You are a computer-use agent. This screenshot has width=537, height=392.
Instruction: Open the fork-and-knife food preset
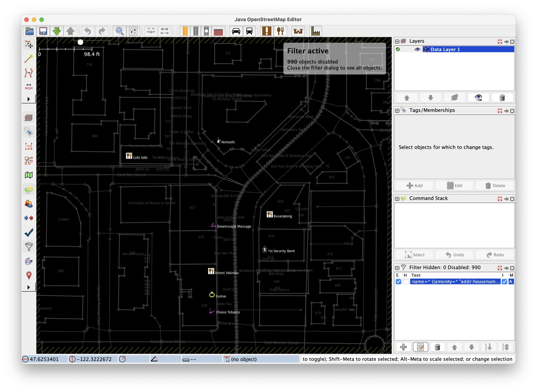click(x=281, y=31)
